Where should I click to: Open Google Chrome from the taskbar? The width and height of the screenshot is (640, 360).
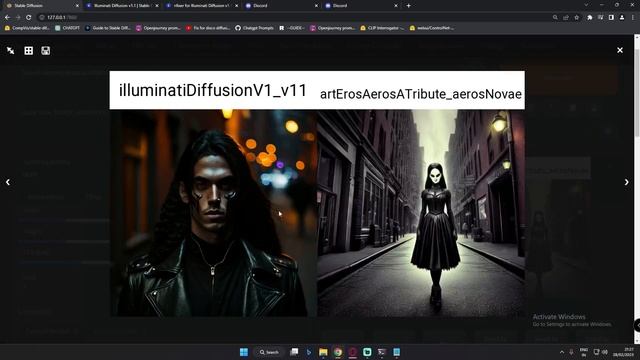click(x=338, y=352)
